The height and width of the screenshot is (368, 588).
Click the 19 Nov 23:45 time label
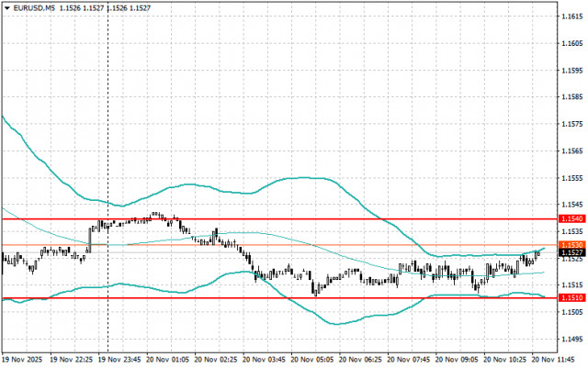[x=119, y=360]
